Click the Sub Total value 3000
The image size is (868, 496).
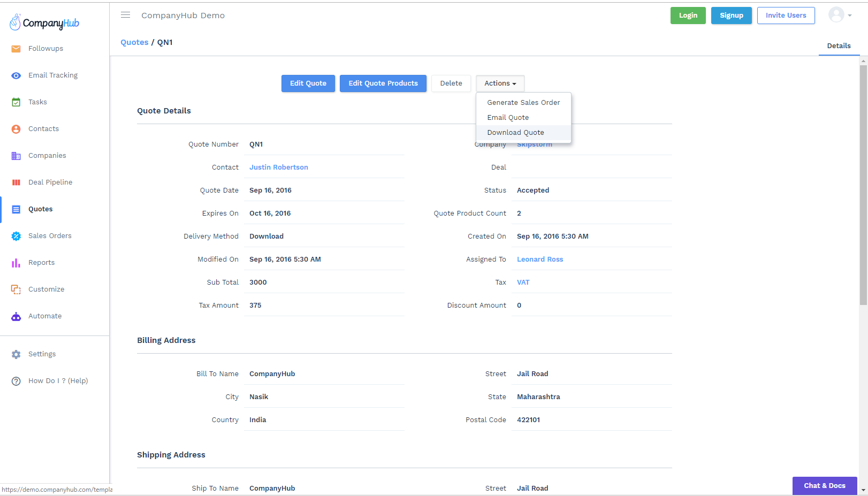pos(258,283)
